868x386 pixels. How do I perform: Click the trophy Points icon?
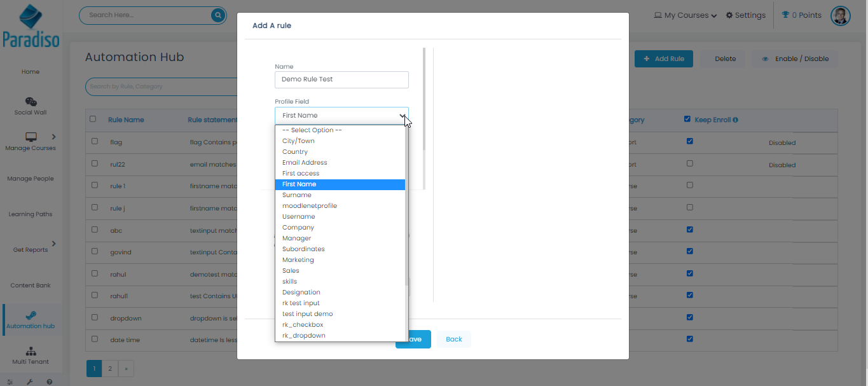[785, 15]
